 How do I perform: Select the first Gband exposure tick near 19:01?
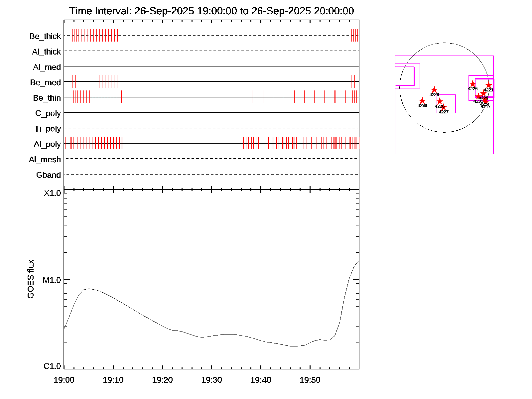71,174
